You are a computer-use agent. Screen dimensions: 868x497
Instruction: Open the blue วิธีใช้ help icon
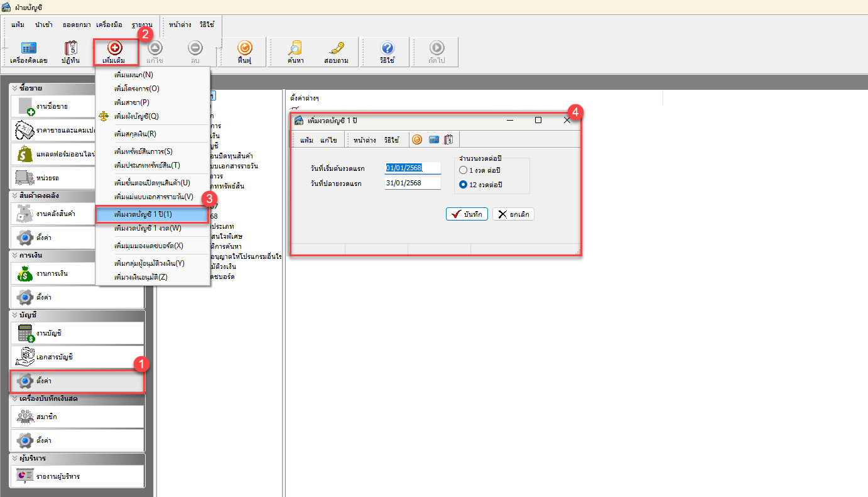[388, 52]
